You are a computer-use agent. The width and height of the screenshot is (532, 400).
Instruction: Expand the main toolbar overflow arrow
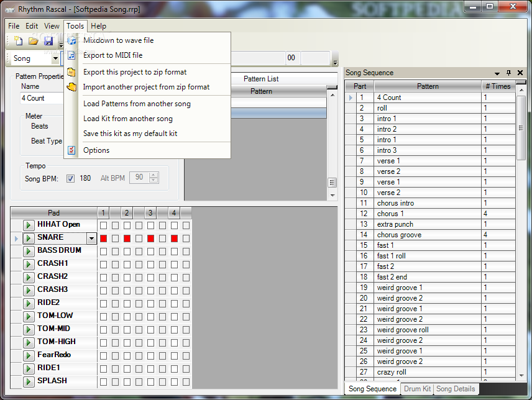(61, 45)
